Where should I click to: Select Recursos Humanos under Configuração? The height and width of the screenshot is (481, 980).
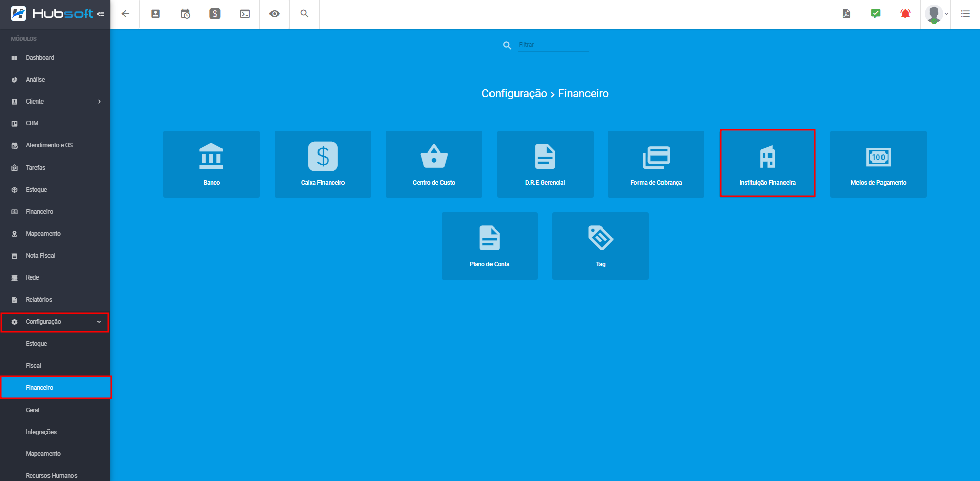coord(55,475)
